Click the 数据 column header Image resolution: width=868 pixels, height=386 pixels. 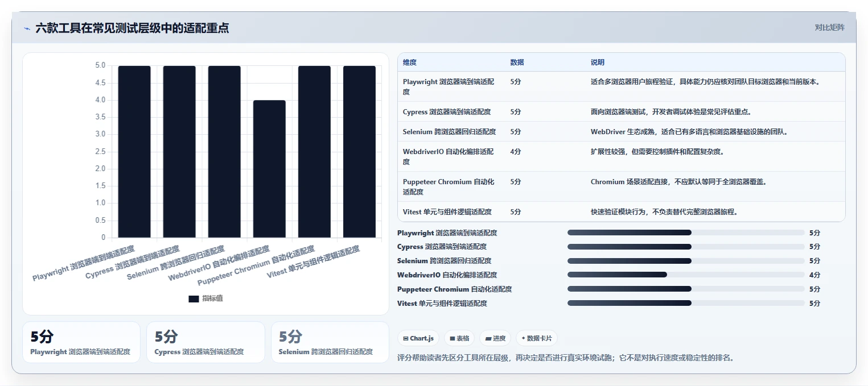tap(517, 63)
